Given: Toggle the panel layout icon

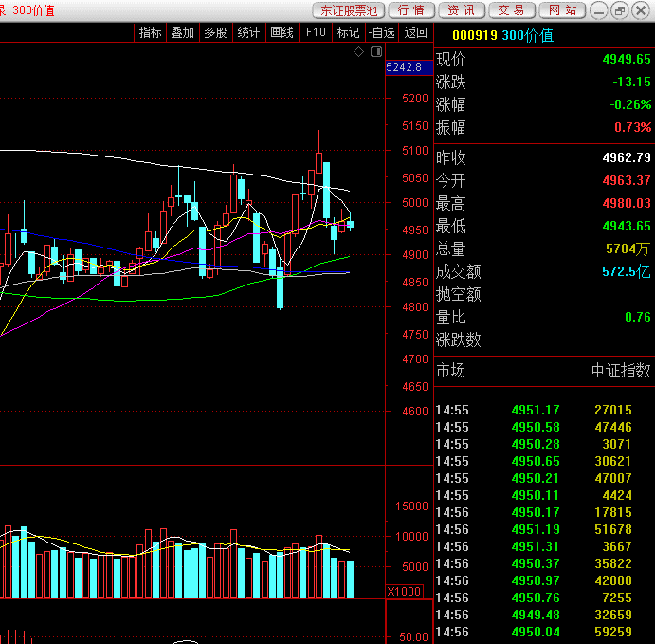Looking at the screenshot, I should point(376,52).
